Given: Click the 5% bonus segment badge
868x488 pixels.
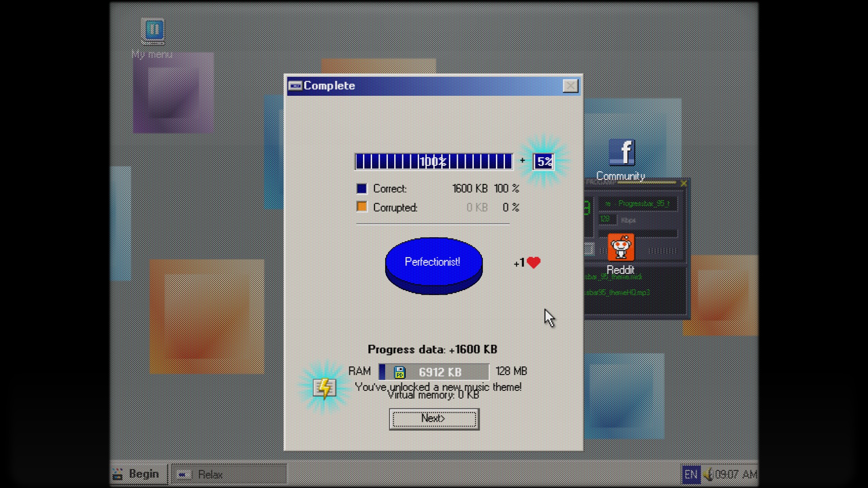Looking at the screenshot, I should click(x=544, y=161).
